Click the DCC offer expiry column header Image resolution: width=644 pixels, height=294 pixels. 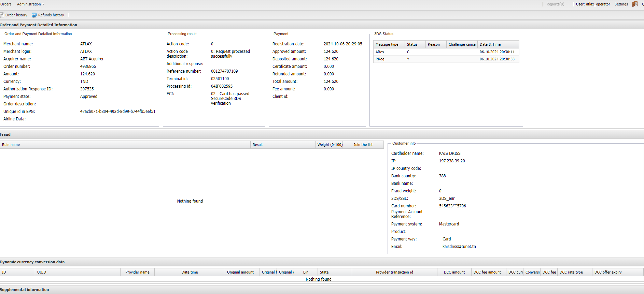pos(608,272)
